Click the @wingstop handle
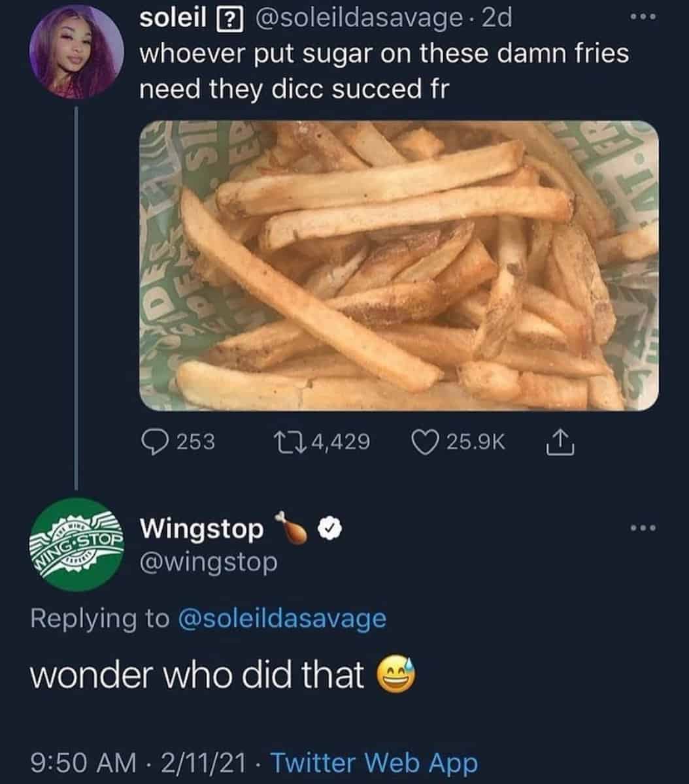 [x=209, y=561]
